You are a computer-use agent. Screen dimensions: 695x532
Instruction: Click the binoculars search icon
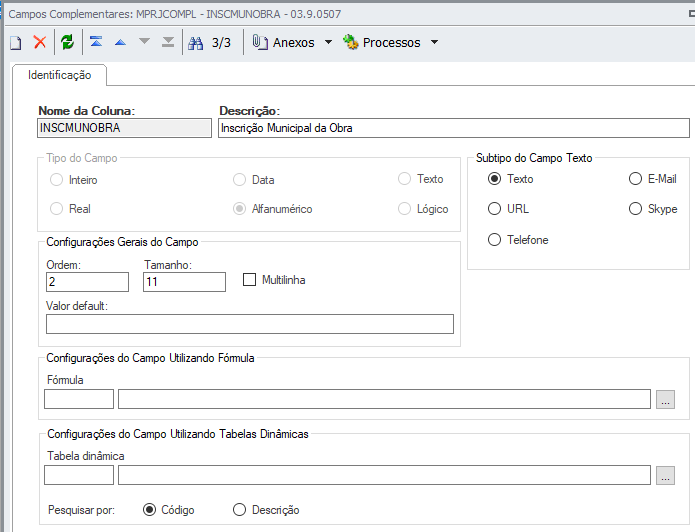[x=196, y=42]
